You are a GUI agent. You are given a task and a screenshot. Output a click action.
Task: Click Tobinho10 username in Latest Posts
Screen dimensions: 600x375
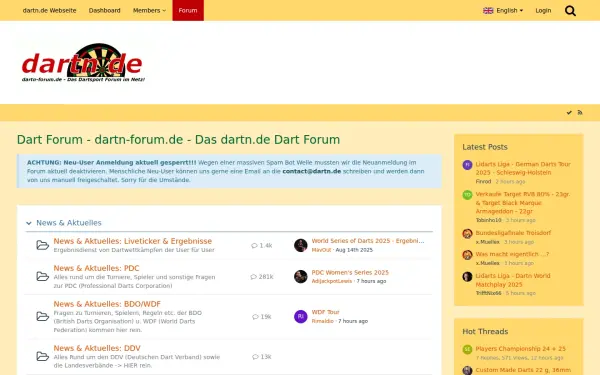488,220
